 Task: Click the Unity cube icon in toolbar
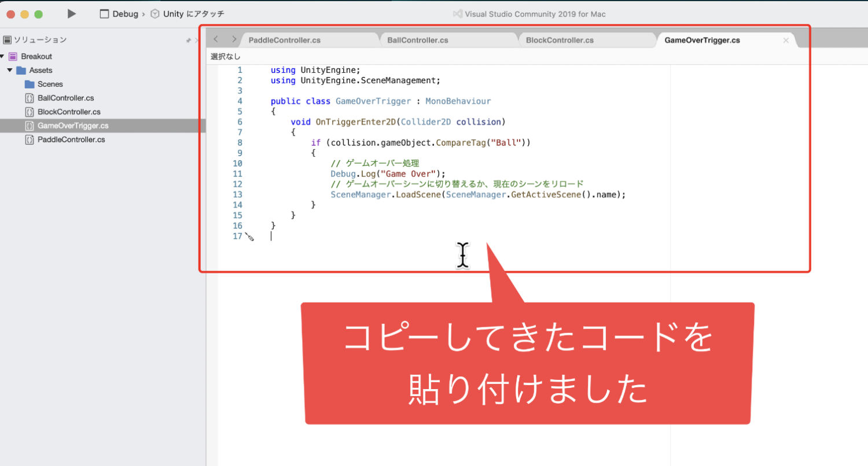(155, 14)
